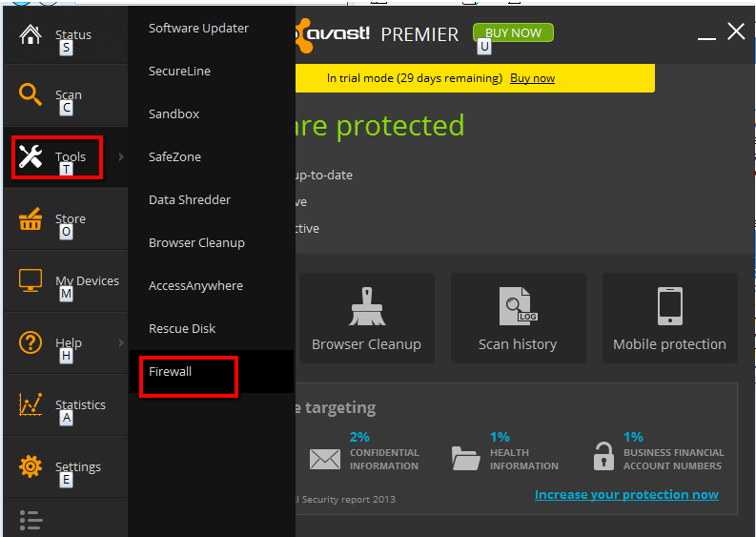The image size is (756, 537).
Task: Open AccessAnywhere menu entry
Action: pos(195,285)
